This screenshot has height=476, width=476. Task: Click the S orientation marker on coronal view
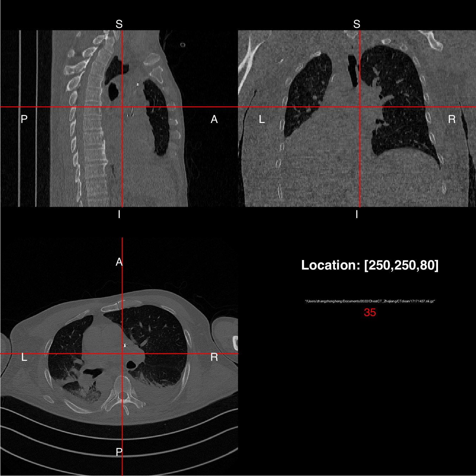(357, 24)
